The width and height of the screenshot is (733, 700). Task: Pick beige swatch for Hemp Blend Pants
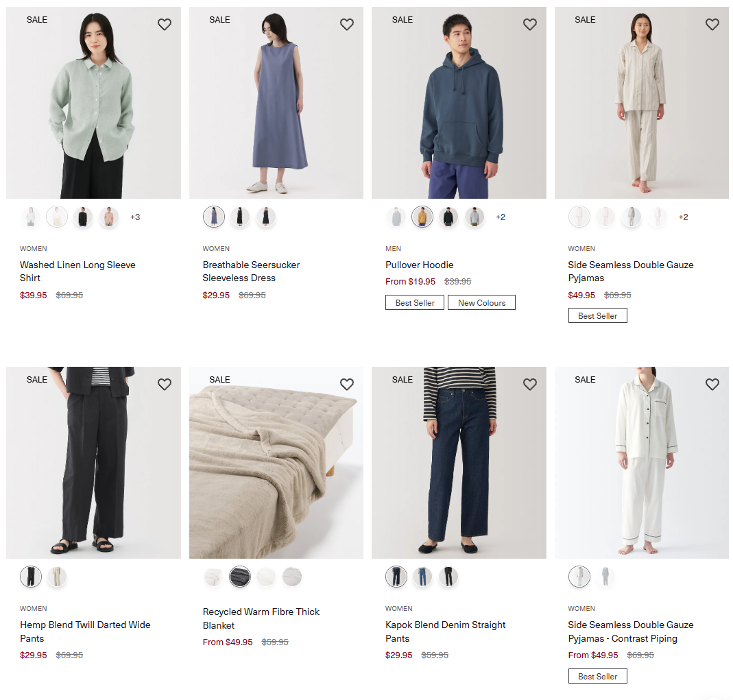pyautogui.click(x=57, y=577)
